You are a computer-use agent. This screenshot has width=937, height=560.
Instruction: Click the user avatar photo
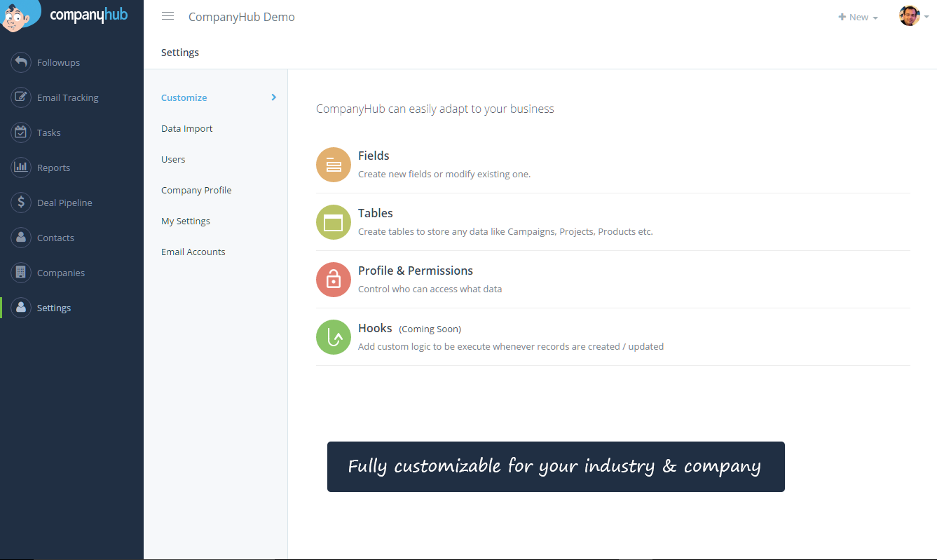910,16
